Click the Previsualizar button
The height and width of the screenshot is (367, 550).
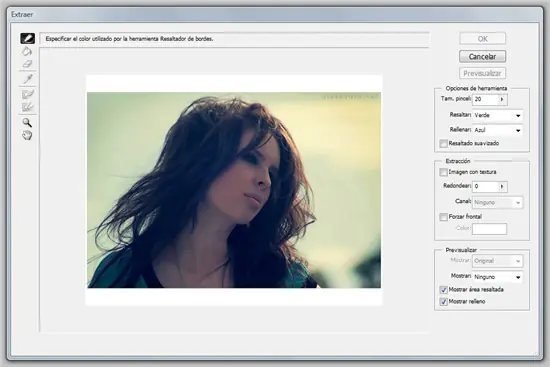(x=483, y=73)
